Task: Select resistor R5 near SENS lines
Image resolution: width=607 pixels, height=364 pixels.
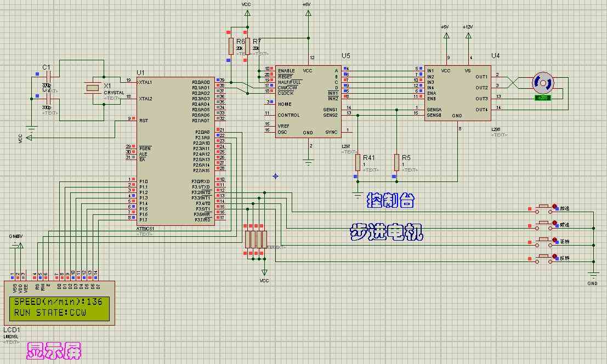Action: (396, 162)
